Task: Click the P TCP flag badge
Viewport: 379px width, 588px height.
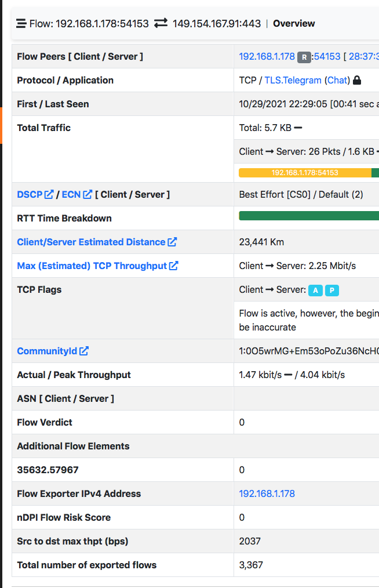Action: coord(331,291)
